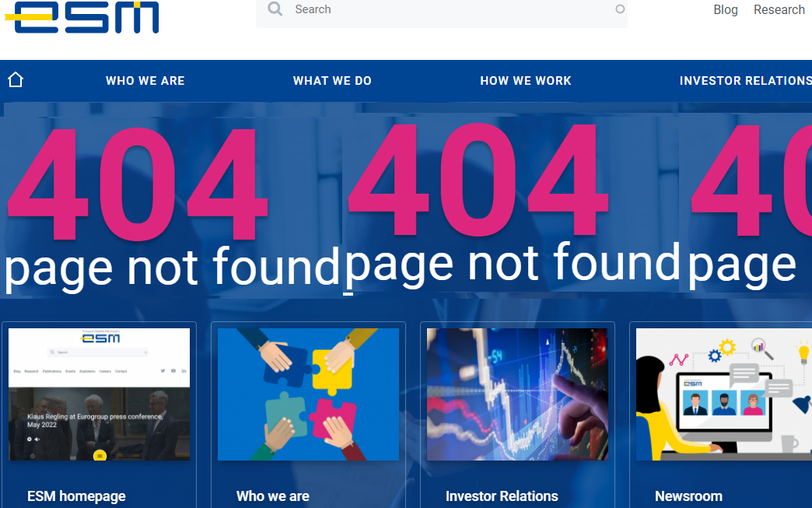Viewport: 812px width, 508px height.
Task: Open the Who we are card title
Action: 273,496
